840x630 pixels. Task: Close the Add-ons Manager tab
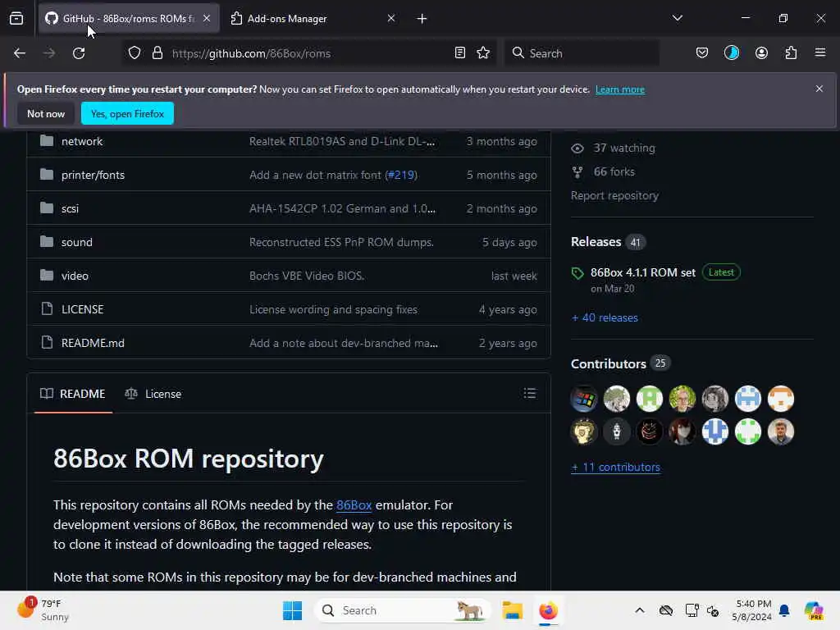point(391,18)
